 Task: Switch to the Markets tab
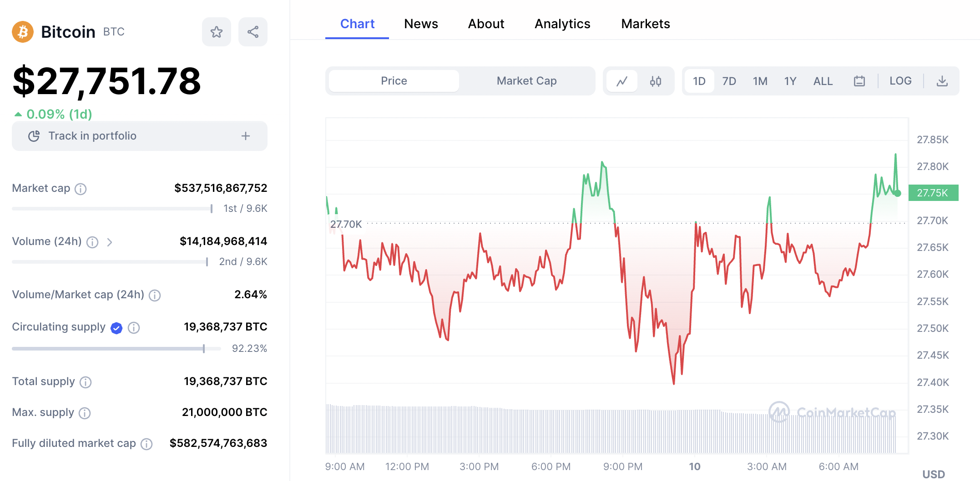tap(646, 24)
